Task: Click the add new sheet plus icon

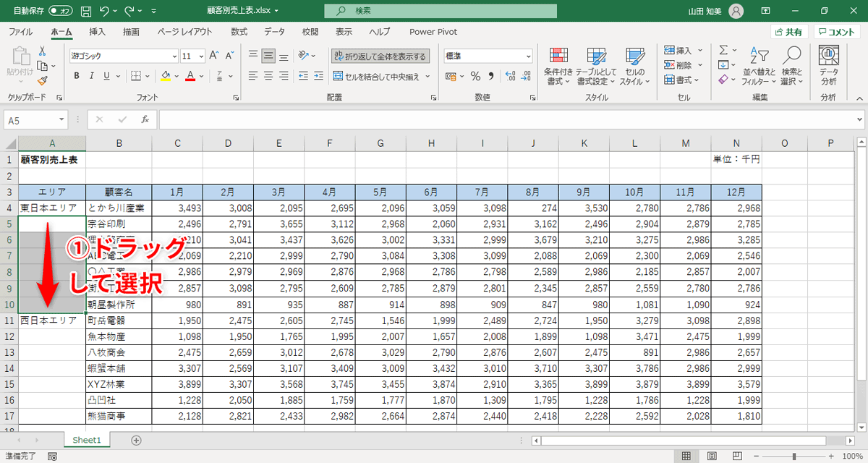Action: click(136, 440)
